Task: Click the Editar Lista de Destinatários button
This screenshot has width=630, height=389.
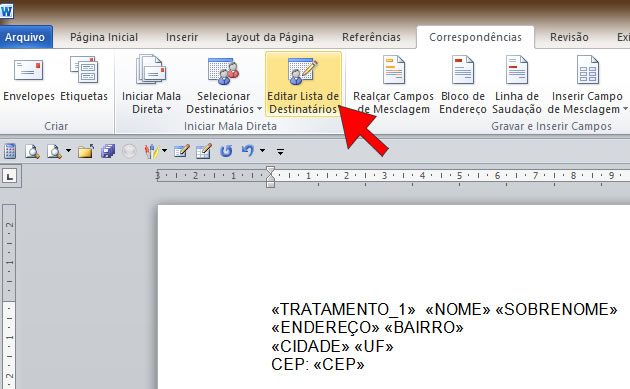Action: pyautogui.click(x=303, y=84)
